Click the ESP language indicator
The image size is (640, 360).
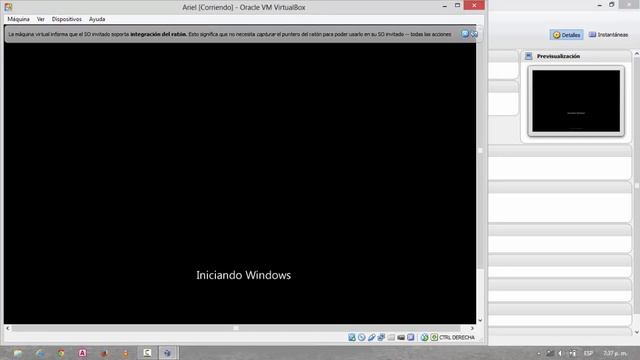tap(588, 353)
